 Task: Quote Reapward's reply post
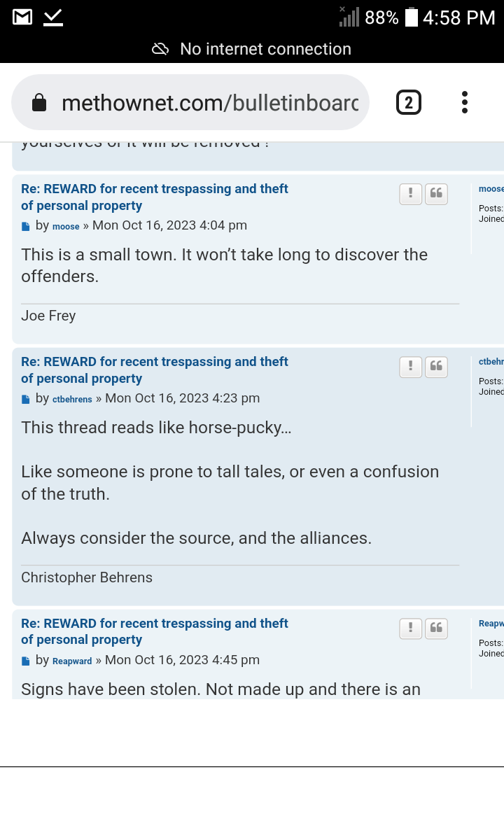(x=436, y=629)
